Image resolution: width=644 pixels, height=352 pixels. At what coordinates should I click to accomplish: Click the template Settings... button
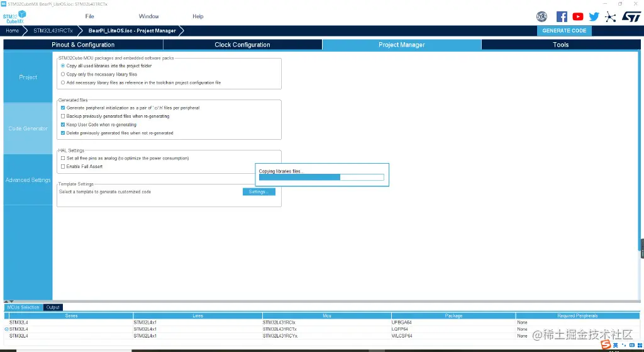point(258,192)
